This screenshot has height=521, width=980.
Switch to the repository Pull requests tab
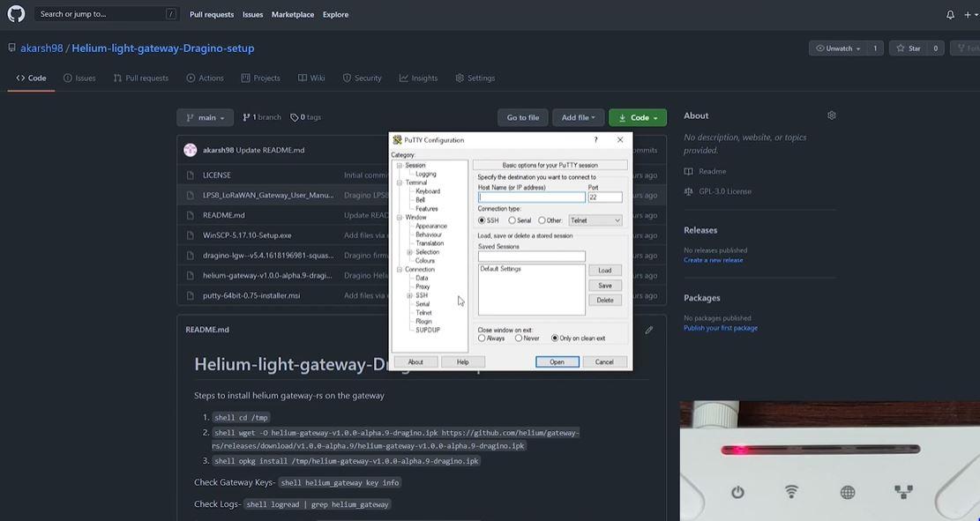[x=141, y=78]
